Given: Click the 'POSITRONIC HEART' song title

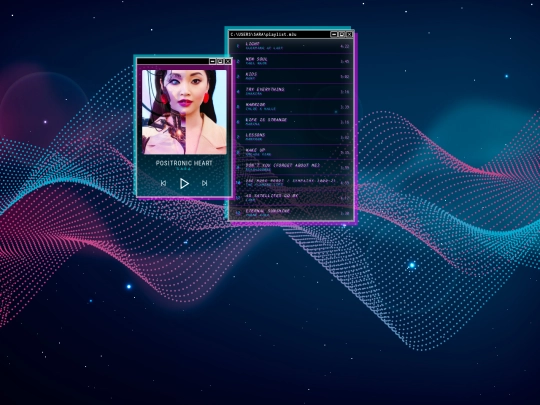Looking at the screenshot, I should coord(184,163).
